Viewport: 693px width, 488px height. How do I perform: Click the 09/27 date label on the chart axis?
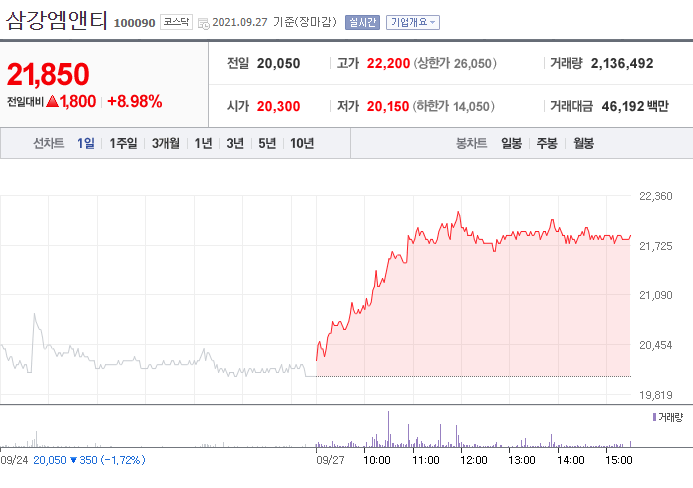tap(330, 461)
